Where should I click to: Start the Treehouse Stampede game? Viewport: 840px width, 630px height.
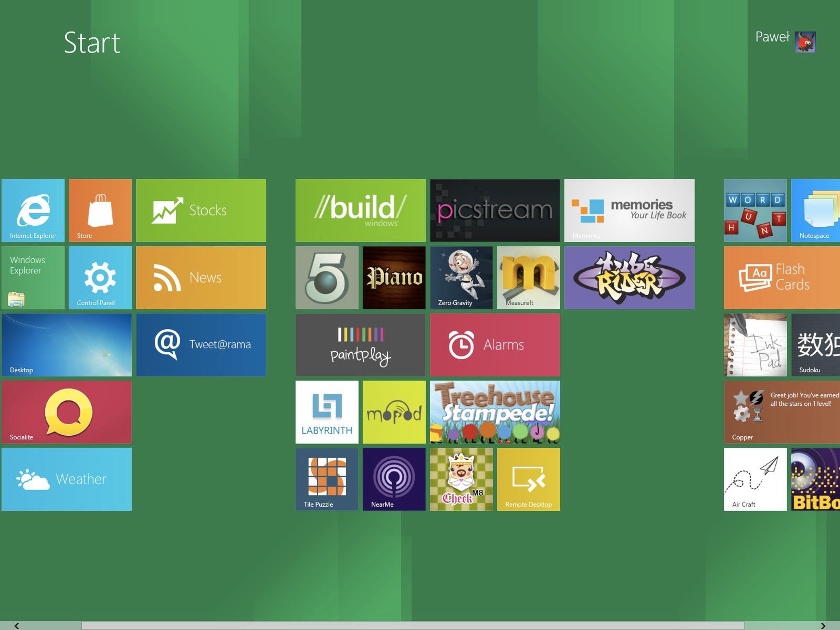(x=495, y=412)
